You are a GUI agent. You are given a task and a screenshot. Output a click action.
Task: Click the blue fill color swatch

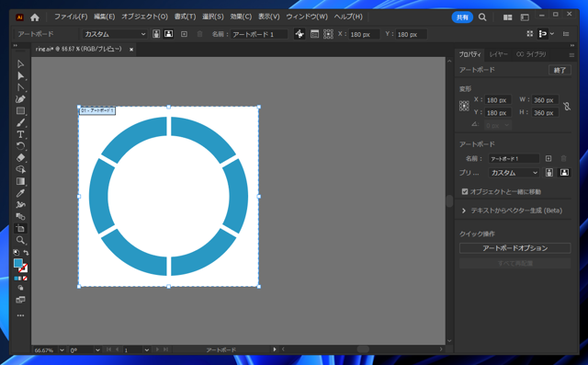[x=18, y=263]
